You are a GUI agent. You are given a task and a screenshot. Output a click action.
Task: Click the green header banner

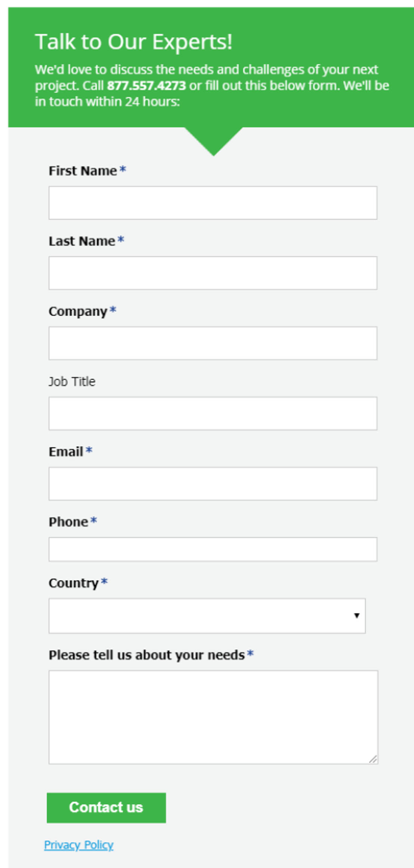coord(207,64)
